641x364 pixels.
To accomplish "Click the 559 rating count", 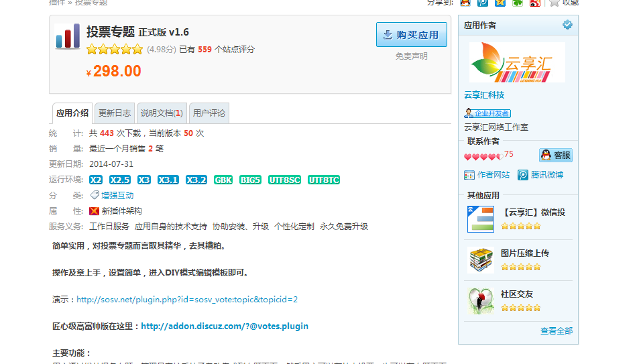I will coord(205,50).
